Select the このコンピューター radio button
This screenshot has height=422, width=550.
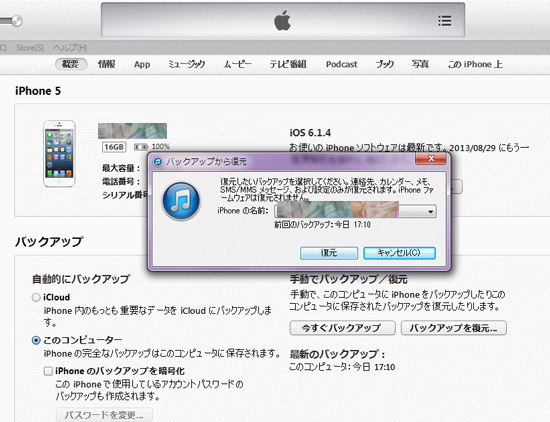coord(36,340)
